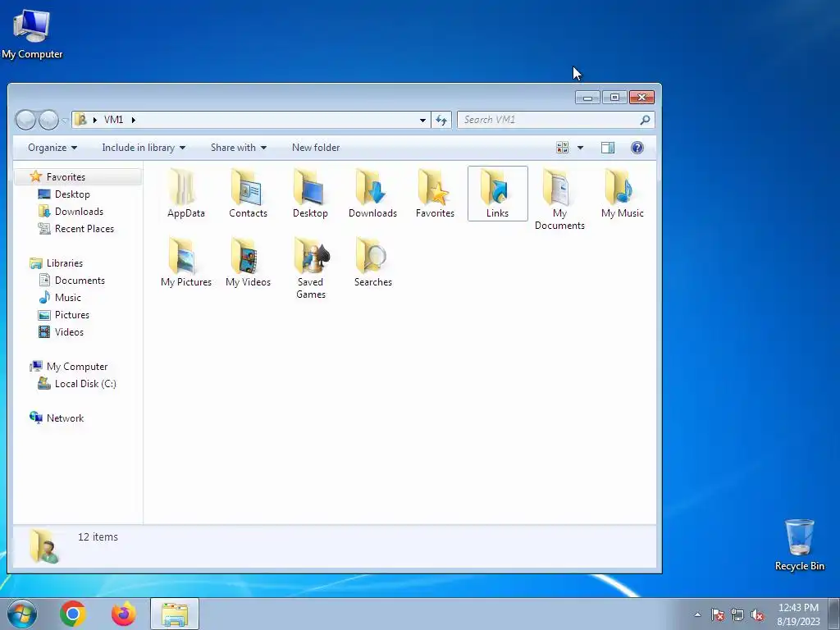The width and height of the screenshot is (840, 630).
Task: Open the address bar history dropdown
Action: [422, 120]
